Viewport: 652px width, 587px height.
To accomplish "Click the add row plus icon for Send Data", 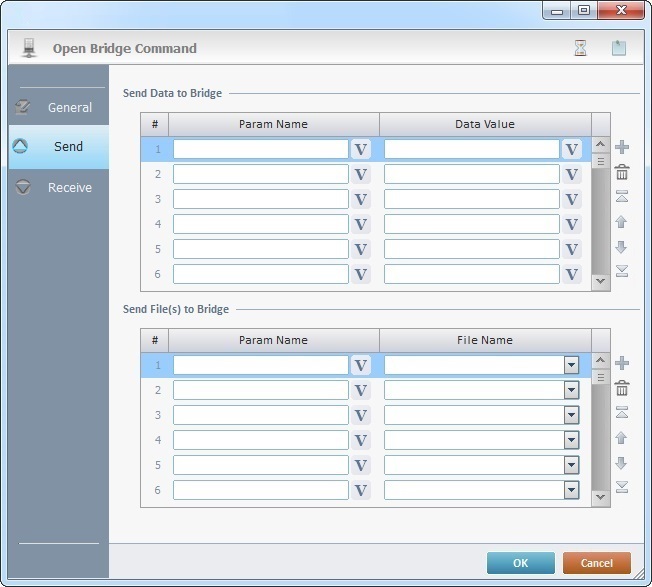I will 622,148.
